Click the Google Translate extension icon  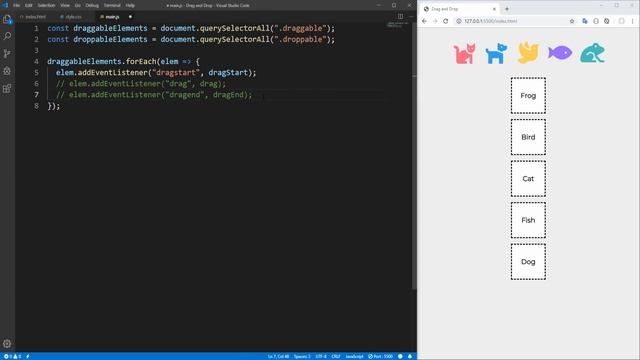(585, 21)
